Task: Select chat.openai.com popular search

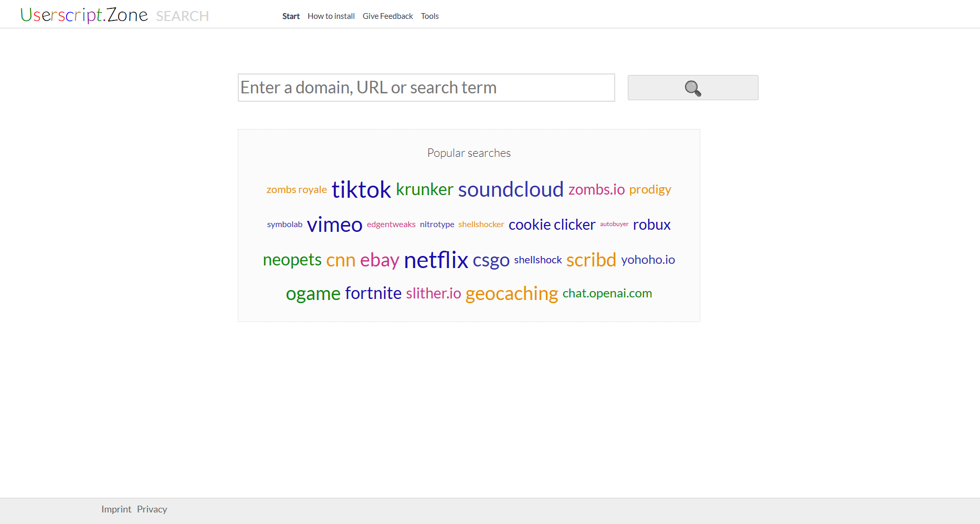Action: pyautogui.click(x=607, y=293)
